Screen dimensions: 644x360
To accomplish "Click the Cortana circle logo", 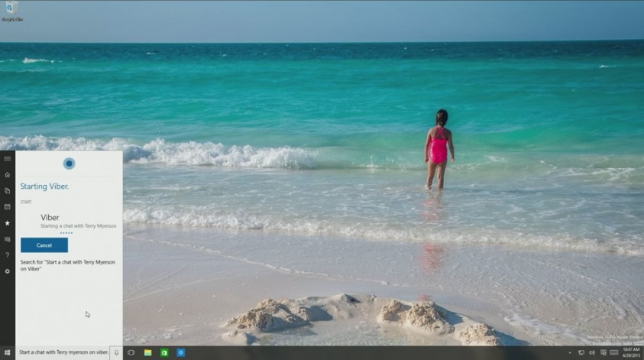I will [69, 163].
